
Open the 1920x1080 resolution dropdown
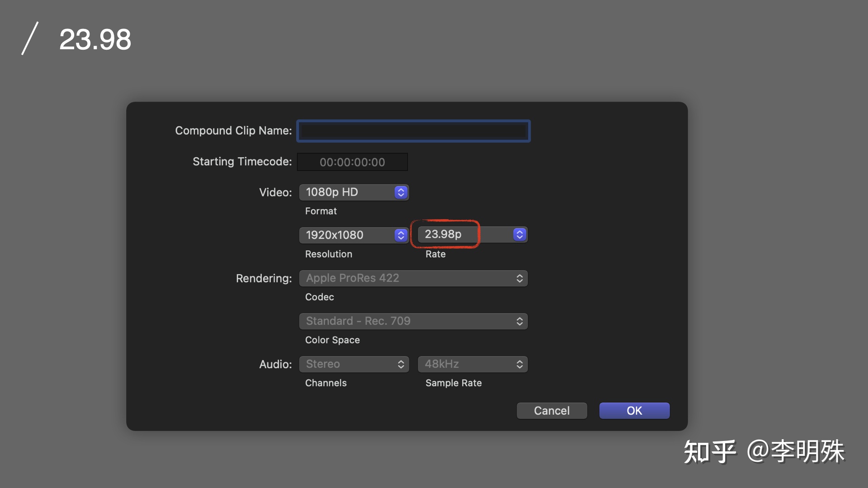(x=354, y=235)
